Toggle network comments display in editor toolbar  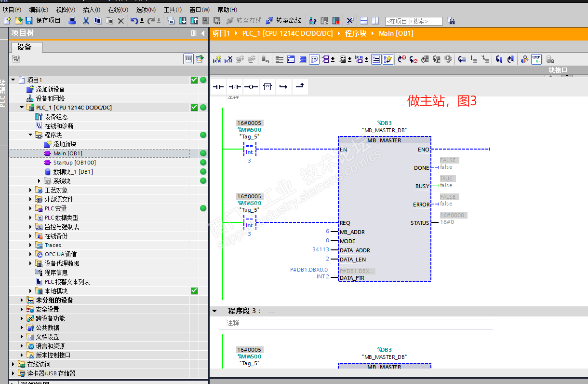[314, 59]
